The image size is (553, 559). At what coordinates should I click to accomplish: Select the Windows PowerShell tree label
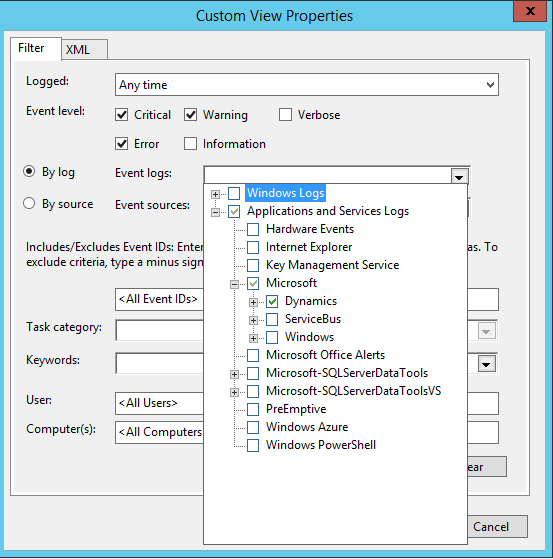321,445
